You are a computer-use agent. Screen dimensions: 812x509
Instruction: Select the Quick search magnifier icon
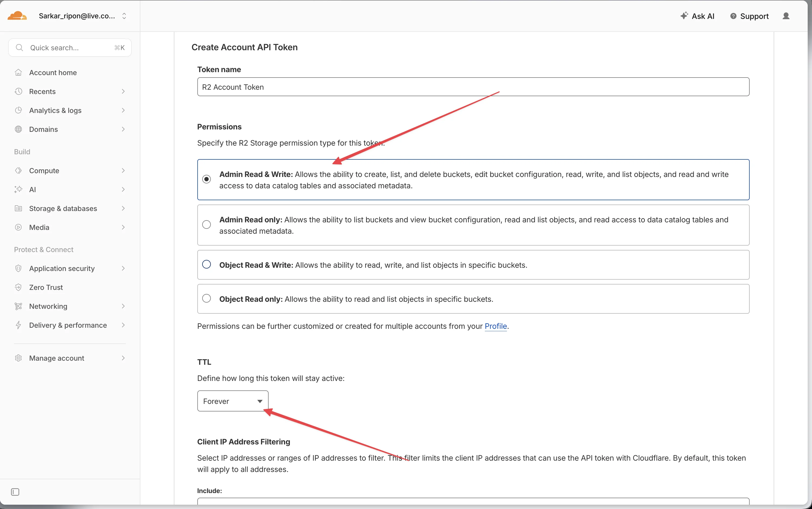(x=19, y=48)
